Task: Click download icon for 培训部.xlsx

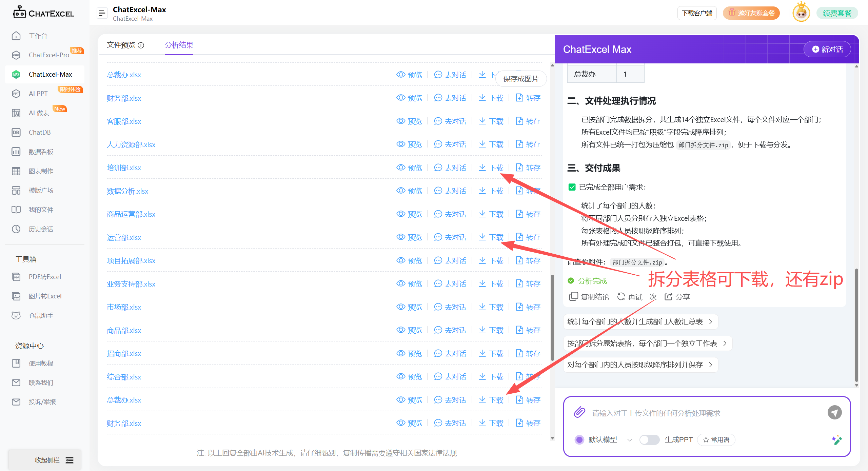Action: click(482, 168)
